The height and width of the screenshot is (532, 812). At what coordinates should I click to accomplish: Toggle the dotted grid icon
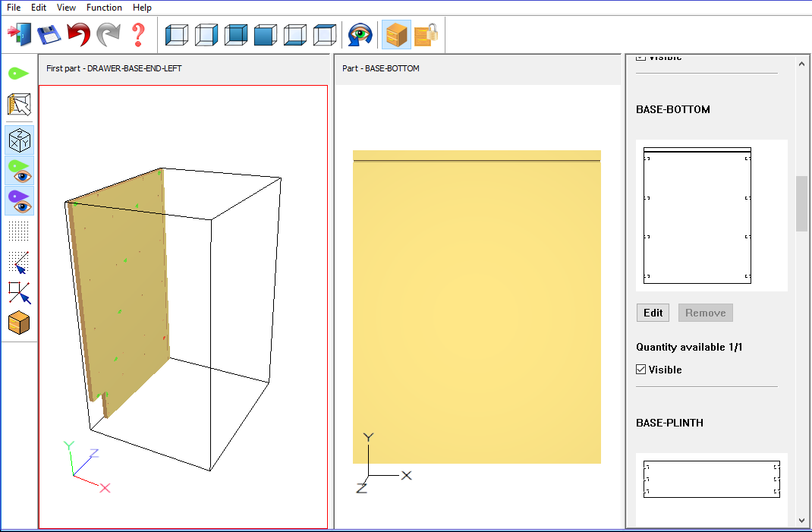pyautogui.click(x=19, y=231)
